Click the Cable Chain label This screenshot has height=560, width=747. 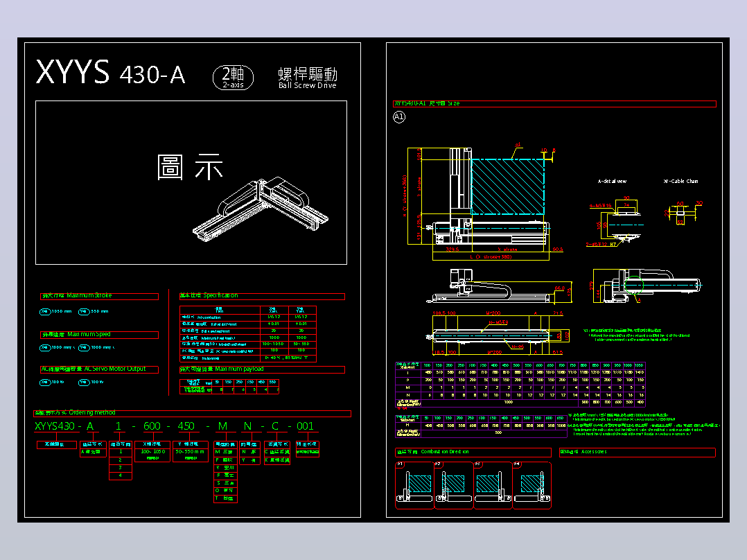[680, 181]
